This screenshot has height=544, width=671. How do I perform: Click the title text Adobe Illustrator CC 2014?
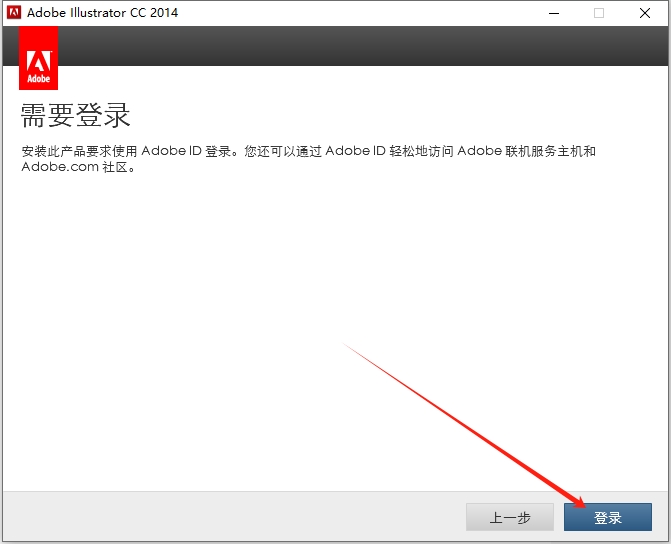(102, 13)
